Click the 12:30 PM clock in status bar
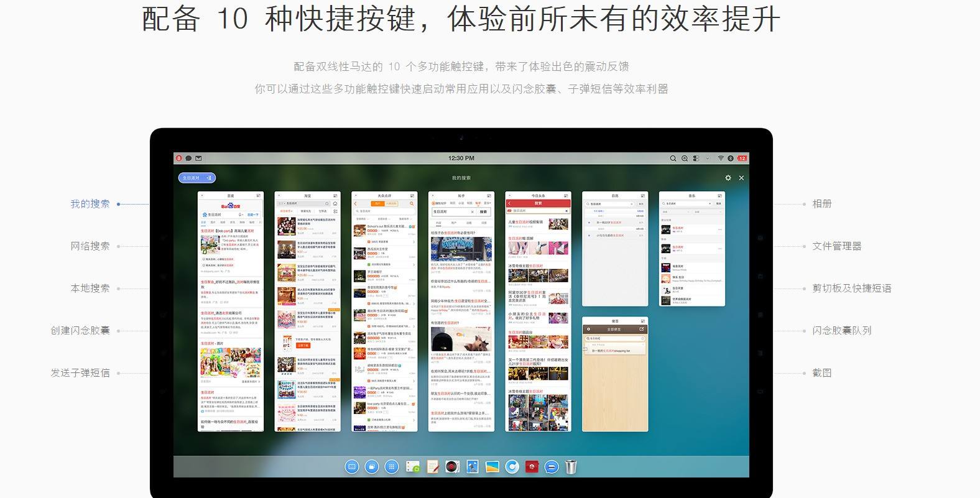 point(461,158)
